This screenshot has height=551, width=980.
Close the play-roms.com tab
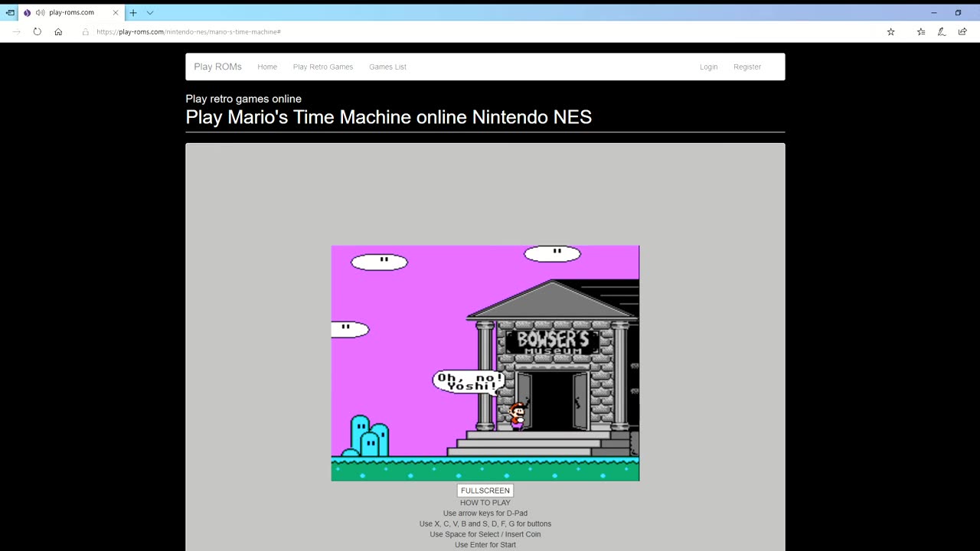[116, 13]
